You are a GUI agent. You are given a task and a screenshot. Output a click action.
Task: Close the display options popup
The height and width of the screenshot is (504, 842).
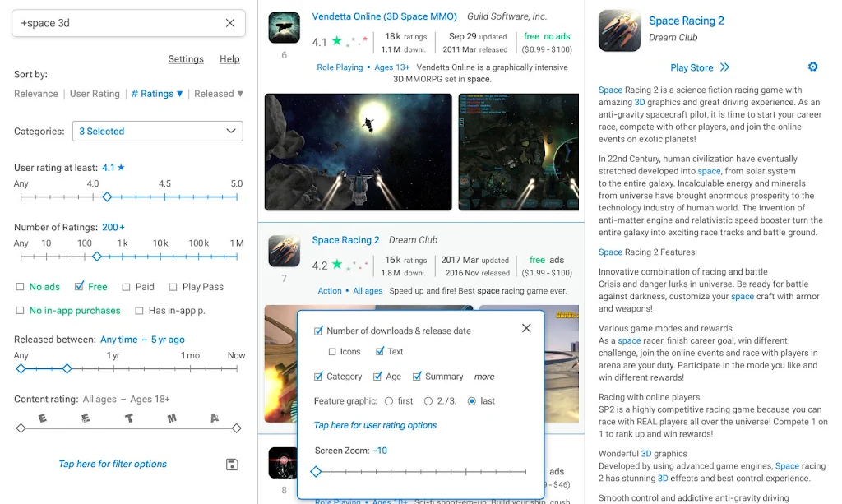click(526, 328)
